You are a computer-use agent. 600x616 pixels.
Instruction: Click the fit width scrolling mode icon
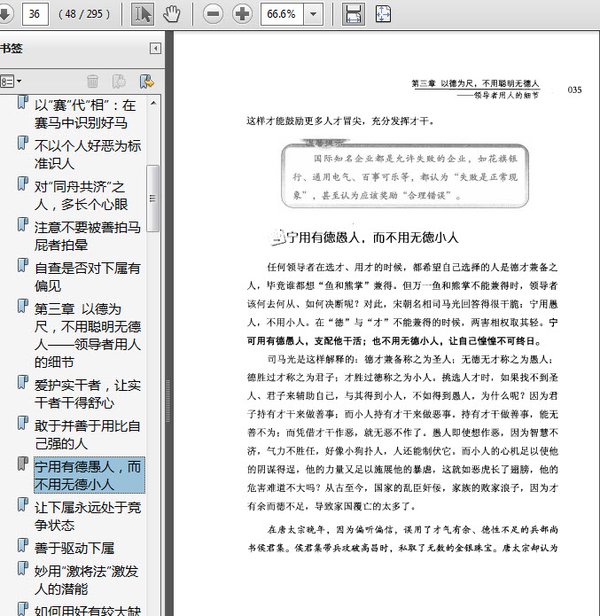tap(353, 14)
